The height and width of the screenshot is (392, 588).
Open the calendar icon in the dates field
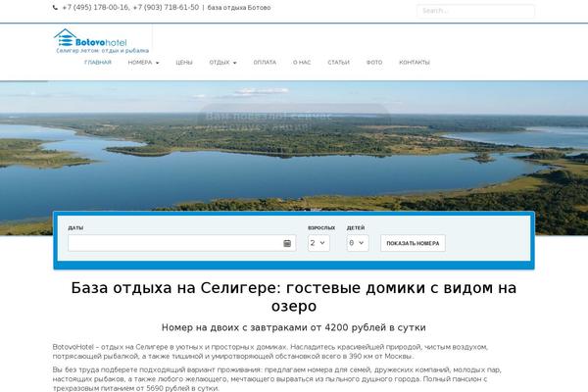coord(287,243)
